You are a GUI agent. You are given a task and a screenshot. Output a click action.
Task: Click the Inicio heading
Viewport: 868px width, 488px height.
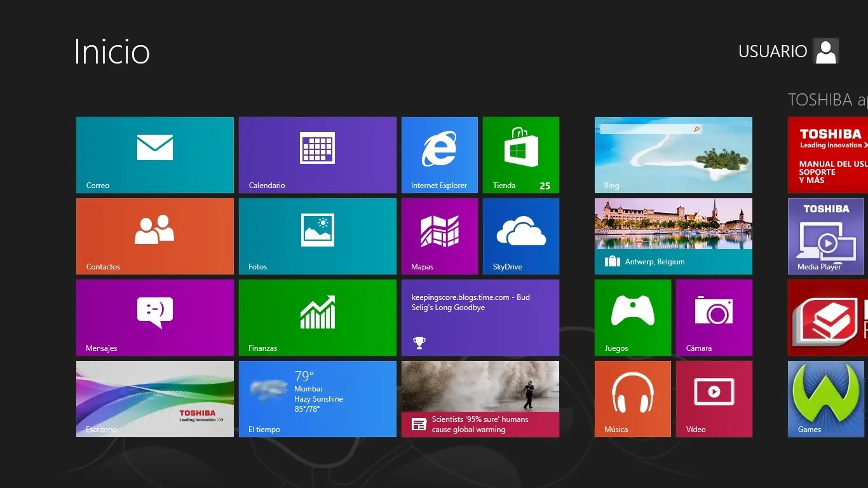pyautogui.click(x=112, y=51)
